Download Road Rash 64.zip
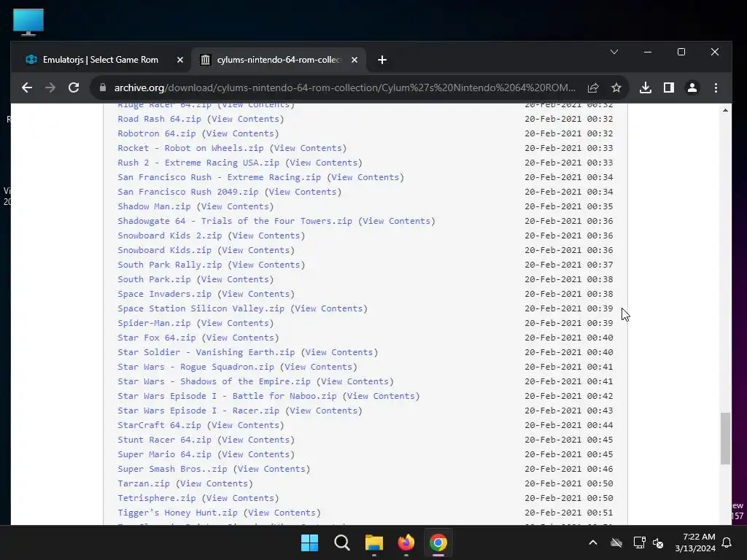 pyautogui.click(x=159, y=119)
